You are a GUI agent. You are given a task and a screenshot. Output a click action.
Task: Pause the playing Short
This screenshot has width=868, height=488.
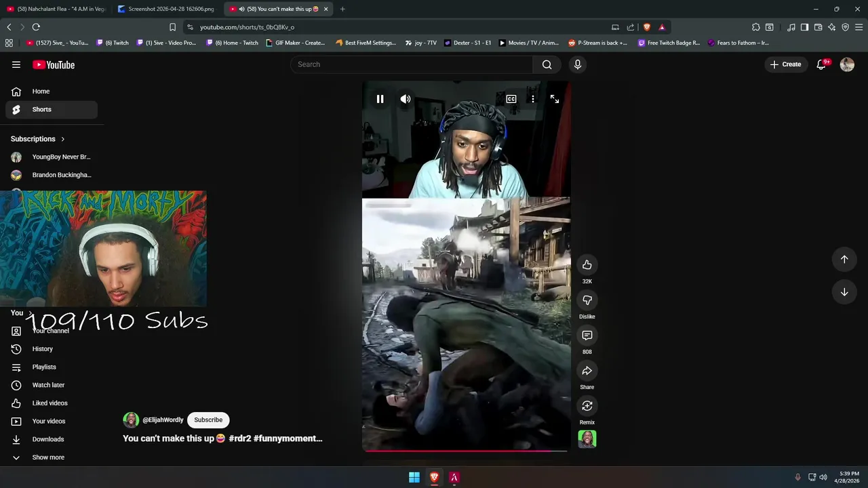[x=380, y=99]
